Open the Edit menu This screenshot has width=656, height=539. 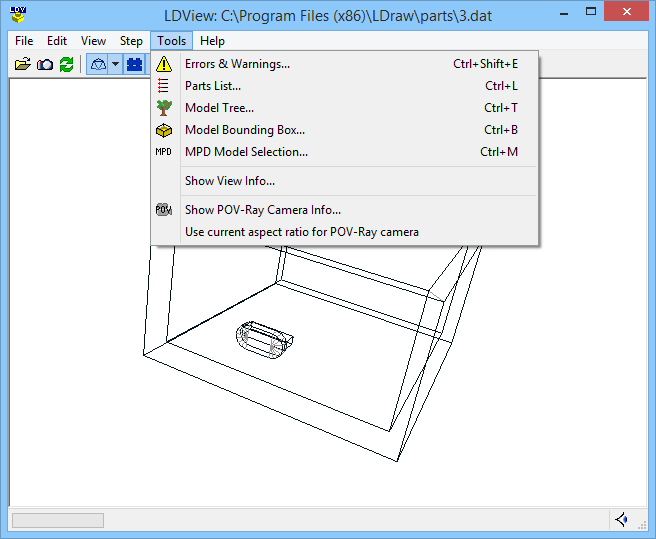[57, 41]
